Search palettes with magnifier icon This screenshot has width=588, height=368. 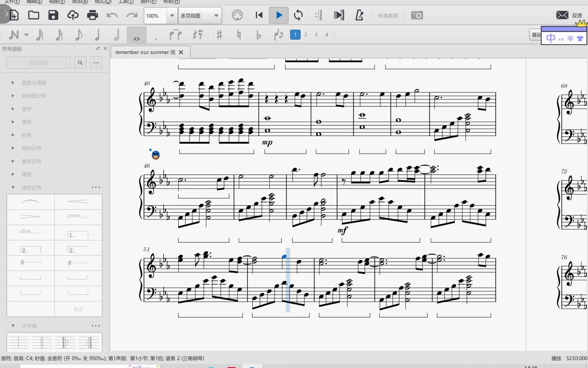coord(80,63)
